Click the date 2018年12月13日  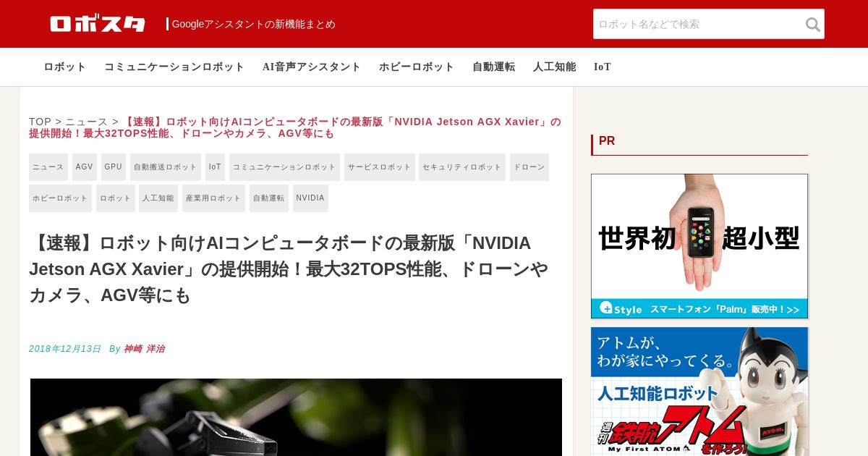[65, 349]
